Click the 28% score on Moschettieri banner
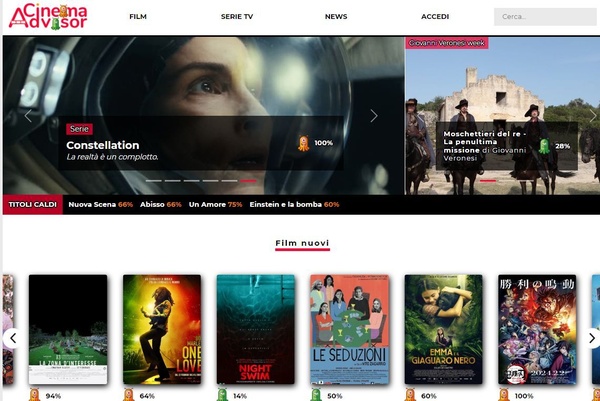Viewport: 600px width, 401px height. (562, 146)
